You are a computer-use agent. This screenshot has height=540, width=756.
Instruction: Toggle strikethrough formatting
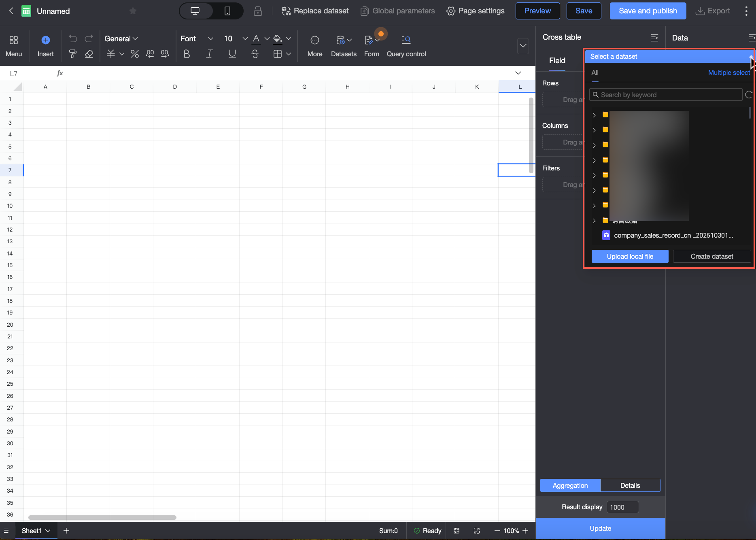tap(255, 54)
